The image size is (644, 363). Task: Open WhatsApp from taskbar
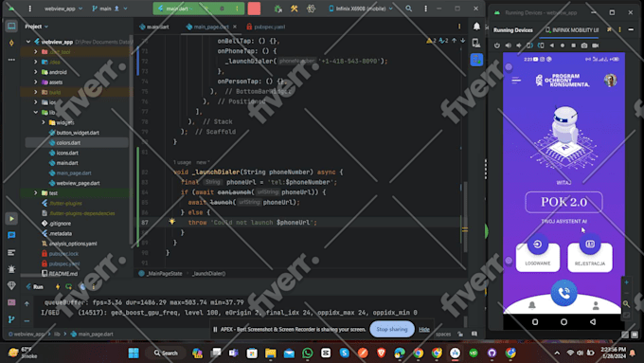(307, 353)
